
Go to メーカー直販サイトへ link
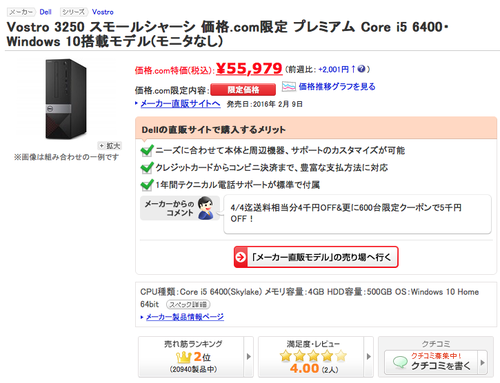click(180, 104)
